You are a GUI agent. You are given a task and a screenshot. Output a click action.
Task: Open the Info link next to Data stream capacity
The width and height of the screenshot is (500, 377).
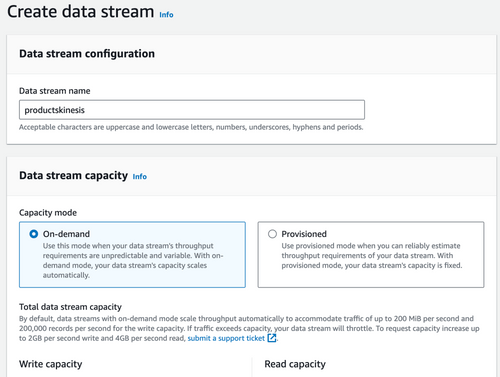click(140, 176)
